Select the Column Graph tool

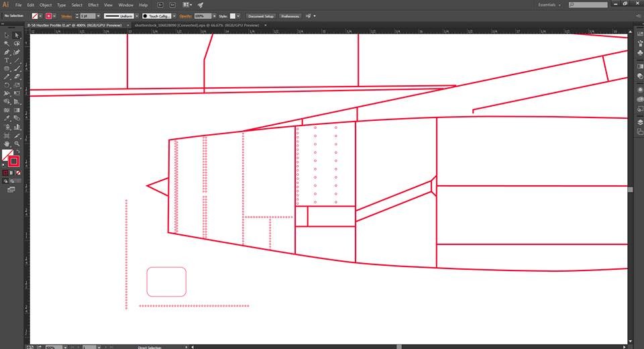(x=17, y=127)
